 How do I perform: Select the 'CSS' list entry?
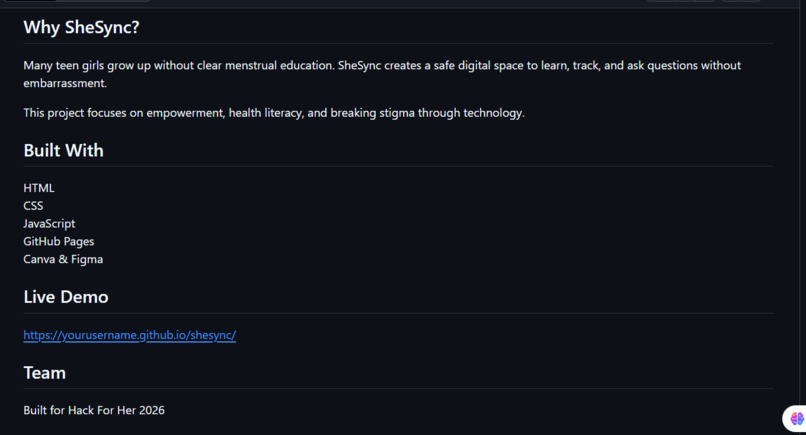coord(33,206)
